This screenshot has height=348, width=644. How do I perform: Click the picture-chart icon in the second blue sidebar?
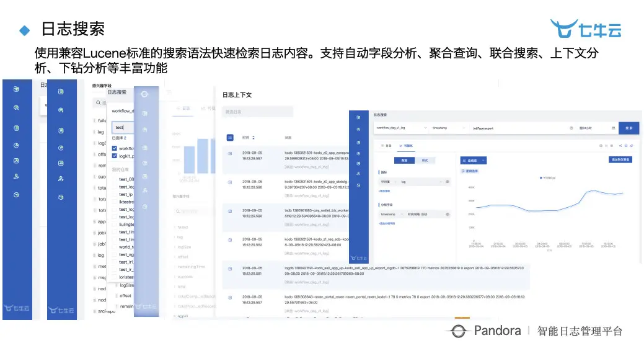tap(61, 163)
